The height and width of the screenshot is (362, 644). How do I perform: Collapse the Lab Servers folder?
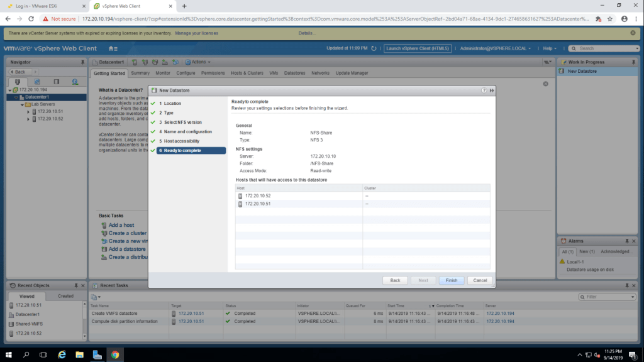coord(21,104)
